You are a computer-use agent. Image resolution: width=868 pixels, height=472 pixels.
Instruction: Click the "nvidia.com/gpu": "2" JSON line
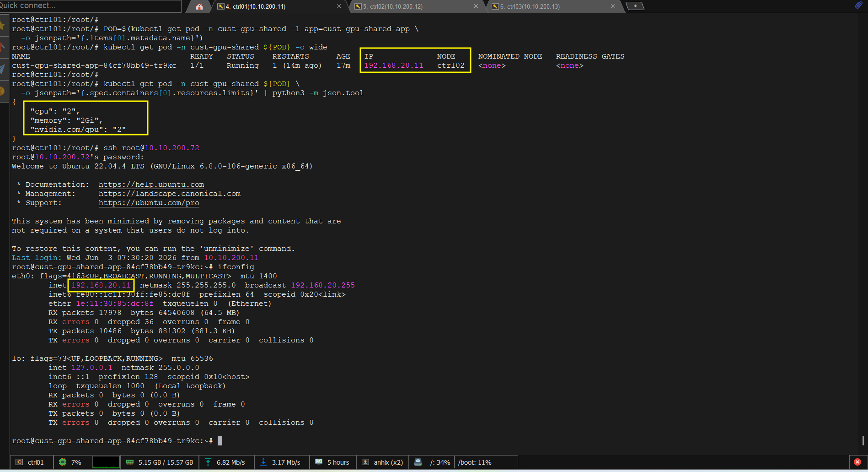point(78,130)
